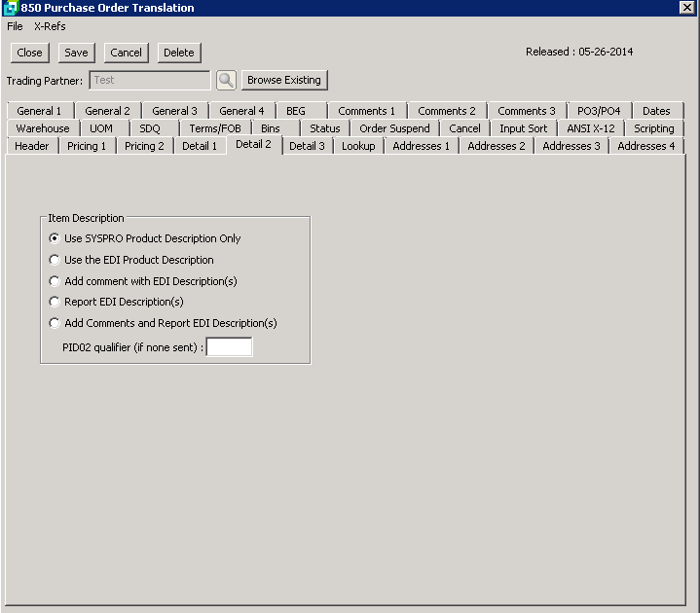Switch to the Detail 3 tab
The width and height of the screenshot is (700, 613).
307,146
